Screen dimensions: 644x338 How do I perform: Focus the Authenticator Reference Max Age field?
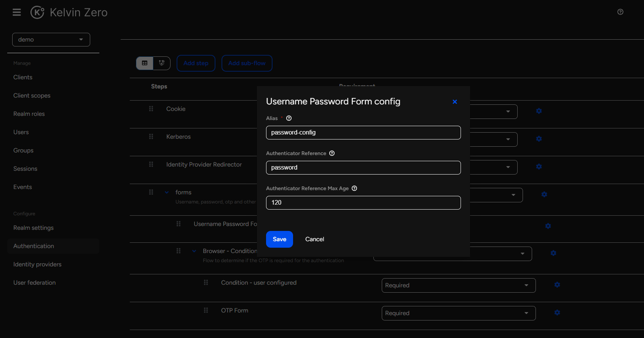pyautogui.click(x=363, y=203)
